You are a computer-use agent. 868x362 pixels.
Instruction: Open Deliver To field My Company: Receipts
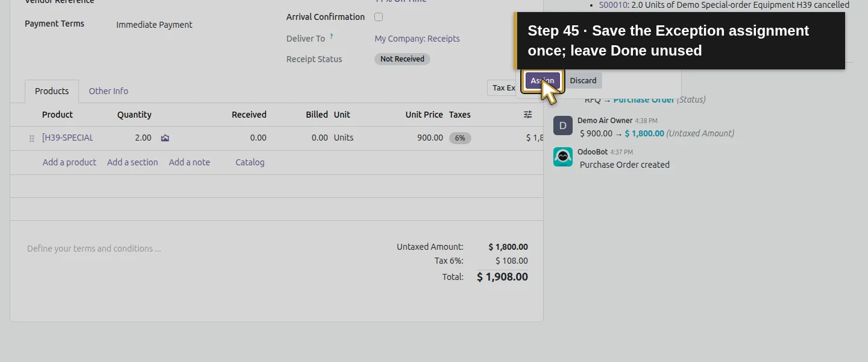pyautogui.click(x=417, y=39)
